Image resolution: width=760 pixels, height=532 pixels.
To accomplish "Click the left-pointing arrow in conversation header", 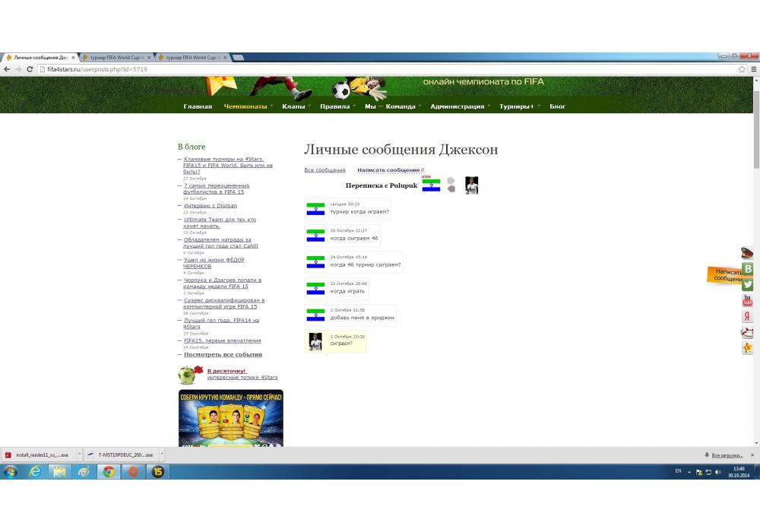I will point(451,189).
